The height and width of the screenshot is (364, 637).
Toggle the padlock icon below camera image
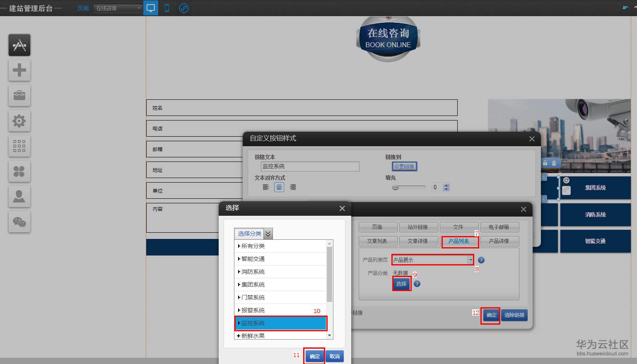(545, 163)
